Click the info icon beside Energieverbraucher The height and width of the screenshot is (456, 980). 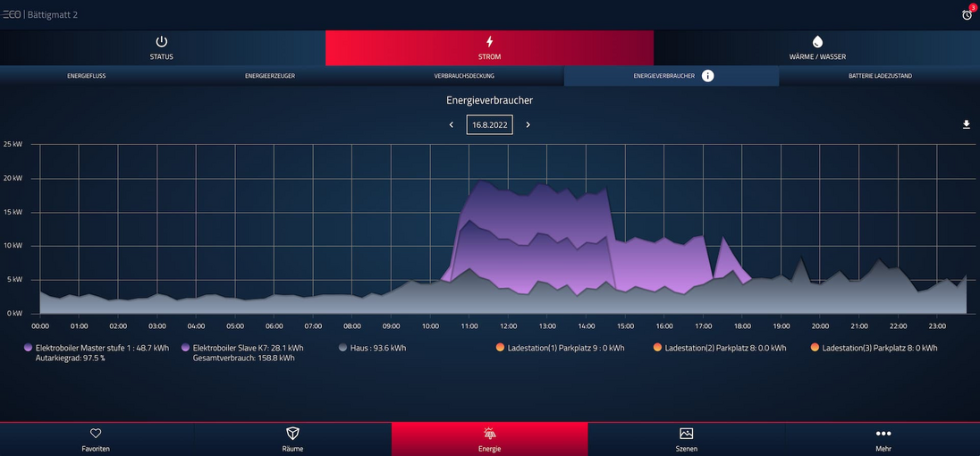click(x=707, y=76)
